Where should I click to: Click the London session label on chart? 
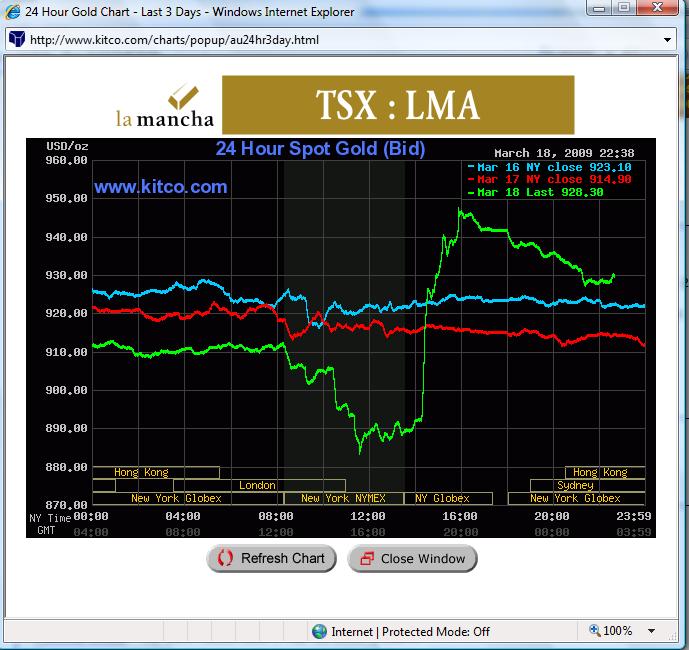(257, 485)
